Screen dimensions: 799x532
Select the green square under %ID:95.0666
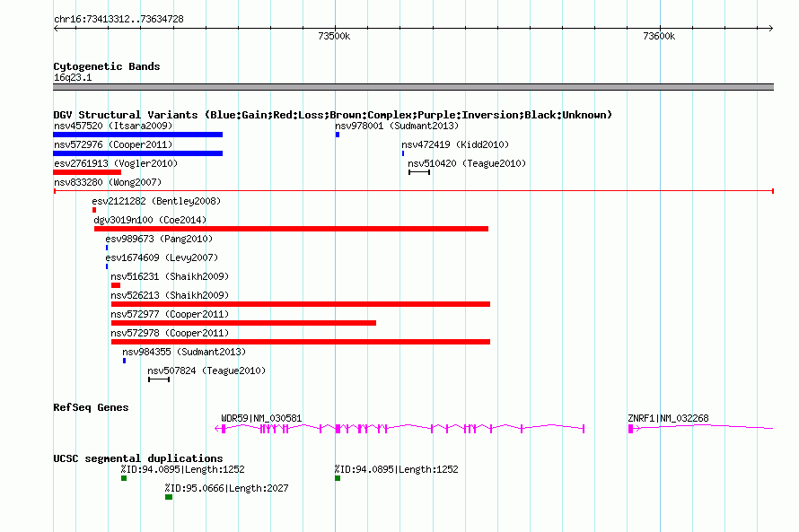169,497
